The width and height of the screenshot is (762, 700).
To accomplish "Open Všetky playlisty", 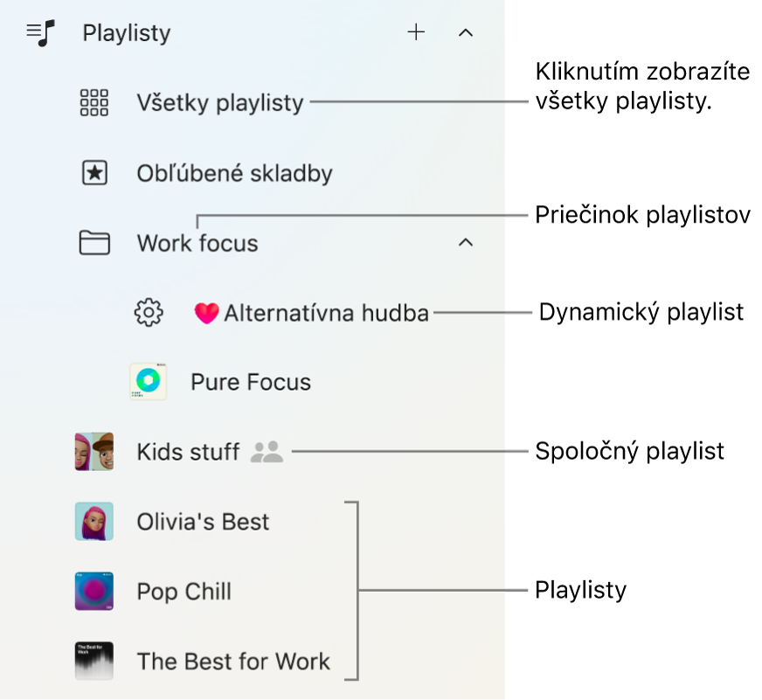I will 219,102.
